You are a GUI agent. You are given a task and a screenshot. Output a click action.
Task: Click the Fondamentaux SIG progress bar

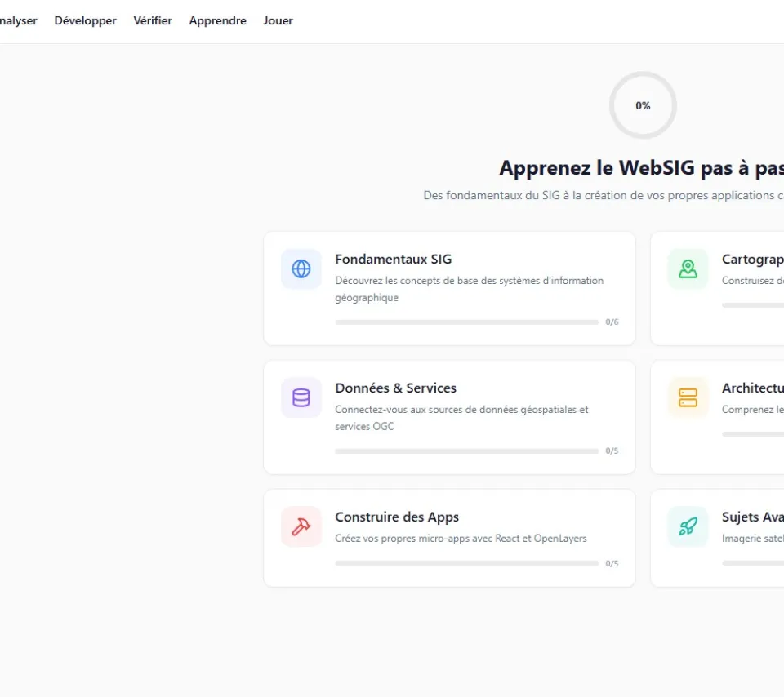467,322
